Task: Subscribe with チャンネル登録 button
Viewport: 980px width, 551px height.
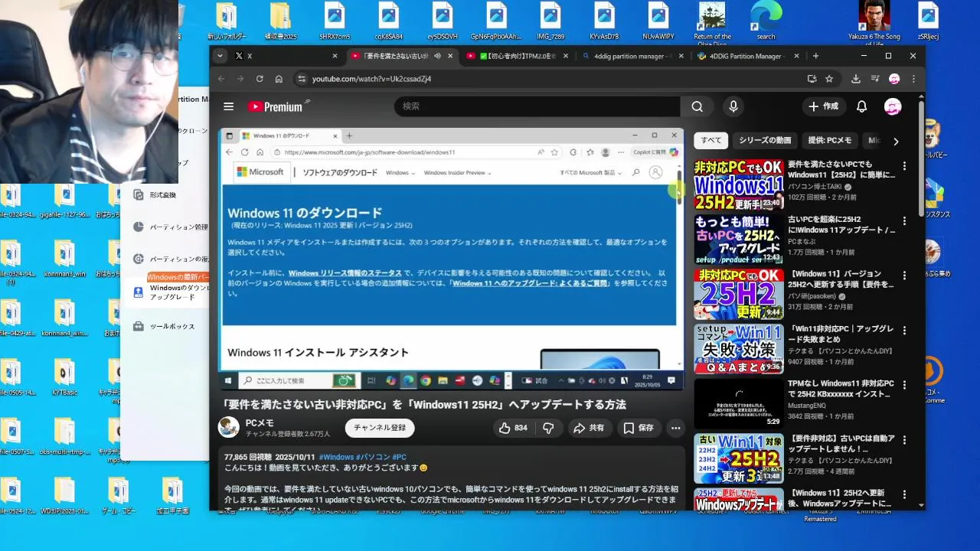Action: point(380,428)
